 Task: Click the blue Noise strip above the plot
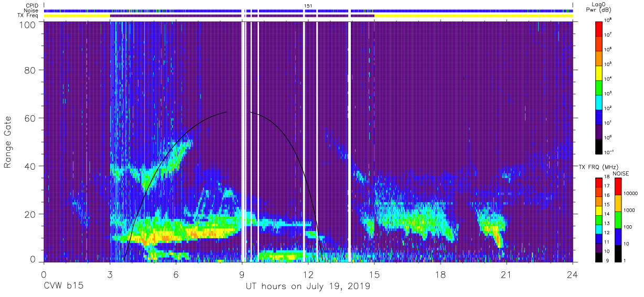tap(308, 10)
